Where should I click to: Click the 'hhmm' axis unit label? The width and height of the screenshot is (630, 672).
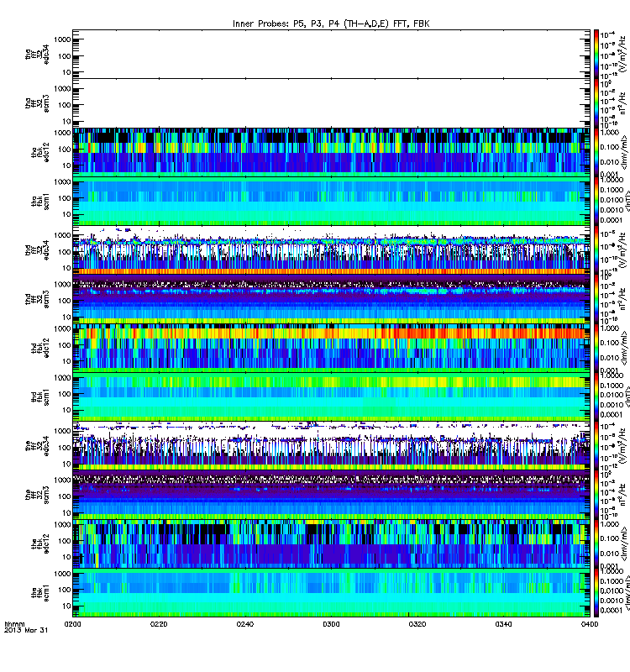tap(14, 624)
